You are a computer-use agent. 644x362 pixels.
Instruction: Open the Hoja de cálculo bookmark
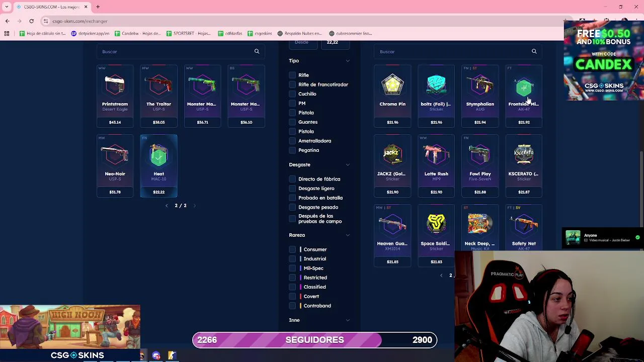click(42, 33)
